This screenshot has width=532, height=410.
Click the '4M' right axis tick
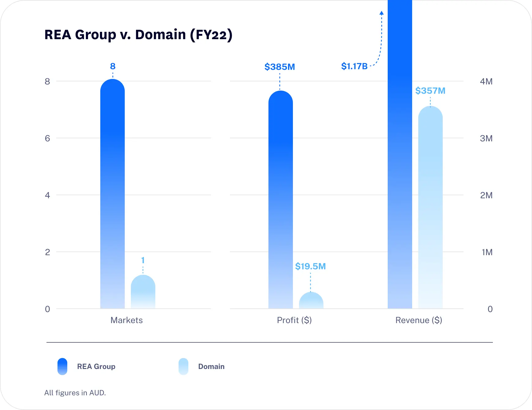486,81
